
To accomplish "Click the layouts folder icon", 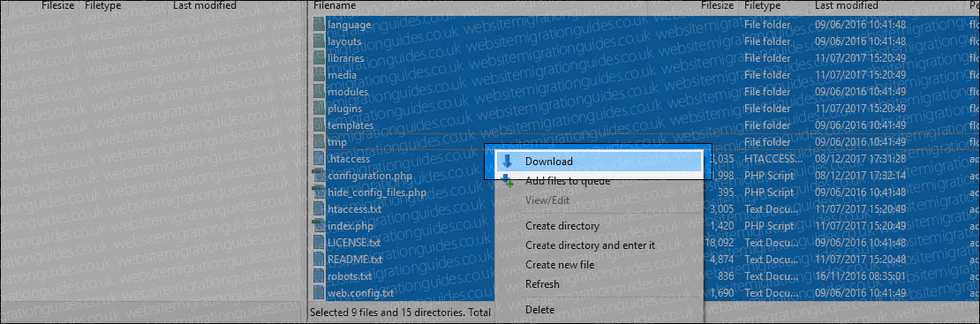I will point(319,41).
